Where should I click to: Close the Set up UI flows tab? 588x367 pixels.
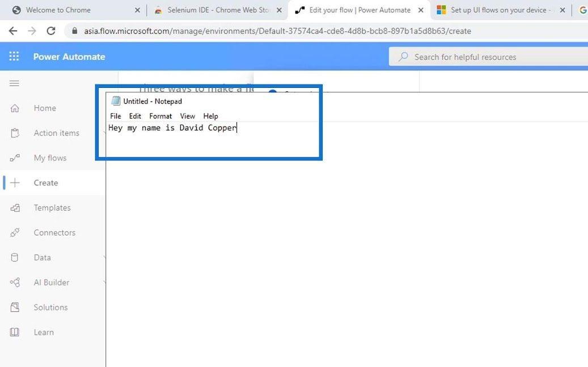pyautogui.click(x=562, y=10)
